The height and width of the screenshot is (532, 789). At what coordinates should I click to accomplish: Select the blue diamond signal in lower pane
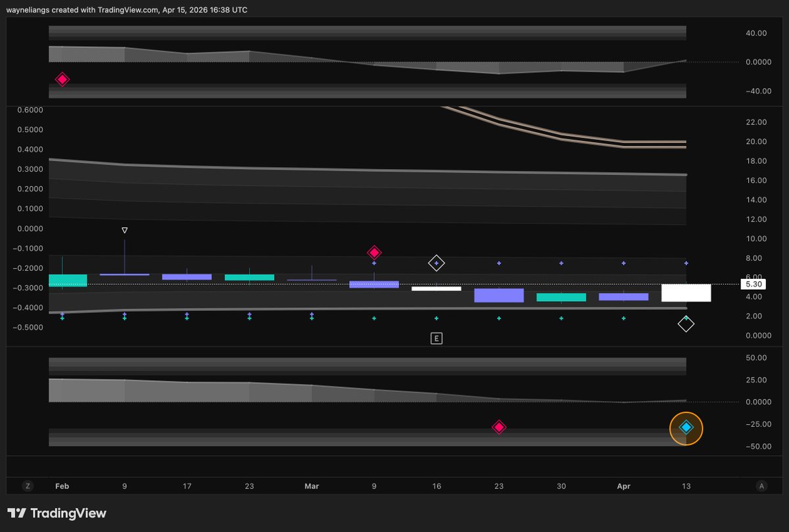point(686,427)
